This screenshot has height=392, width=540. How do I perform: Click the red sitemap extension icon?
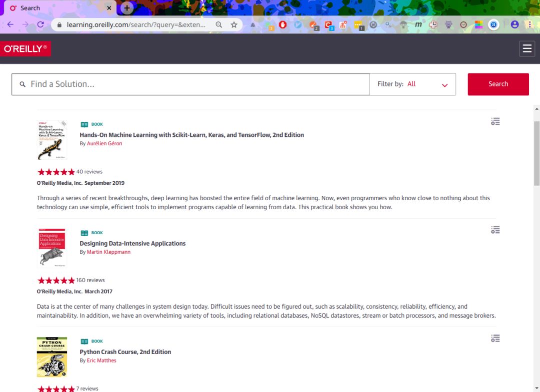click(x=343, y=24)
